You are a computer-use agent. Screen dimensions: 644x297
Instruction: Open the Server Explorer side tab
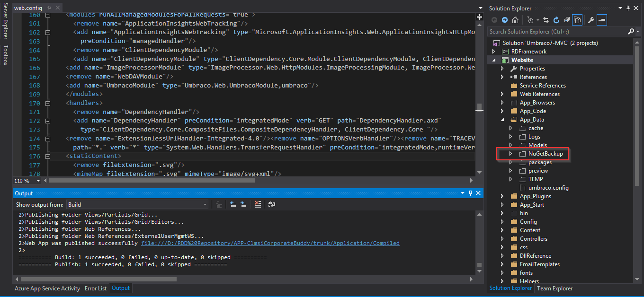(5, 21)
